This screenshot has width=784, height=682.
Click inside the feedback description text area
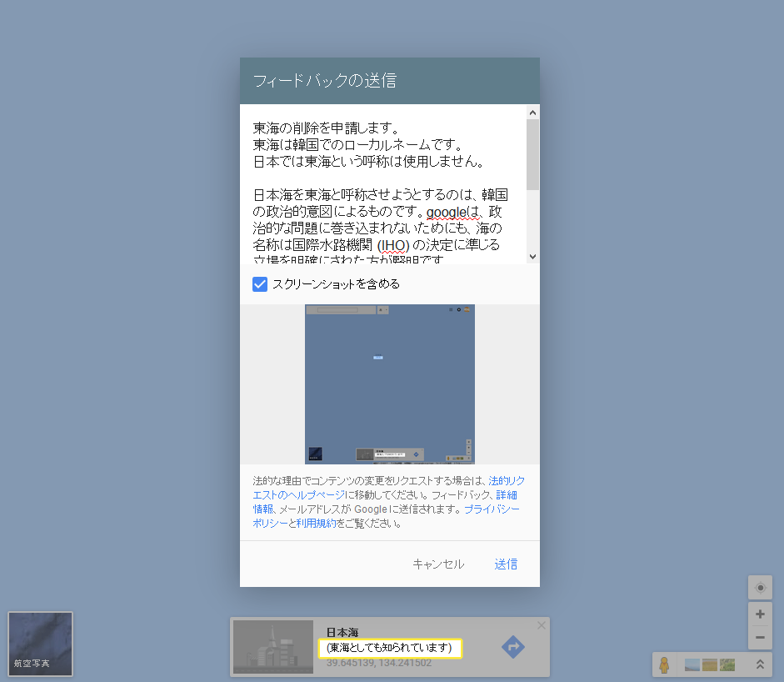pos(383,183)
